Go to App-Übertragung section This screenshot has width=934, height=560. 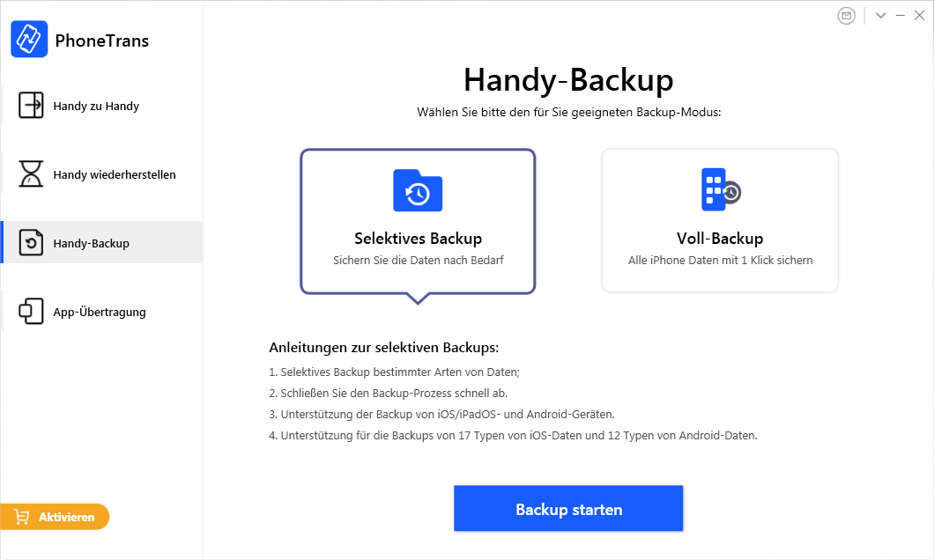(100, 313)
